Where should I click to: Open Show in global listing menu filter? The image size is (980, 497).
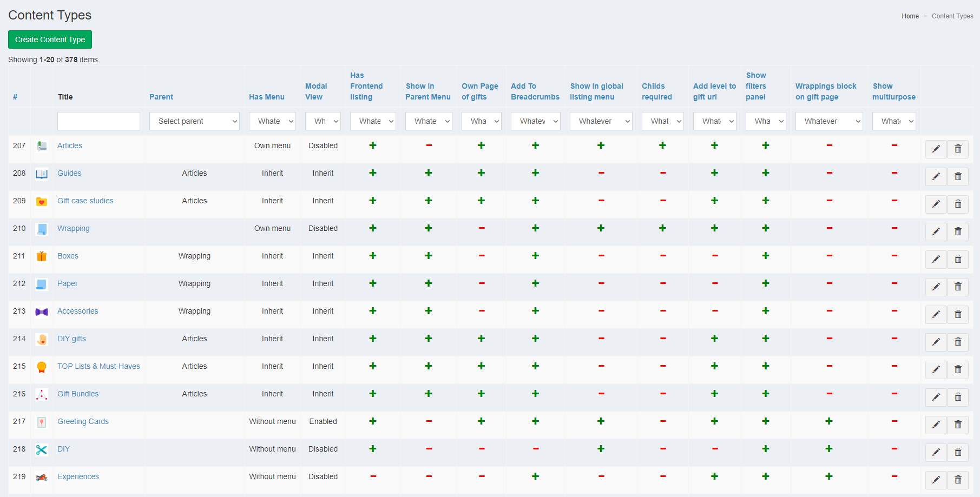pos(601,121)
